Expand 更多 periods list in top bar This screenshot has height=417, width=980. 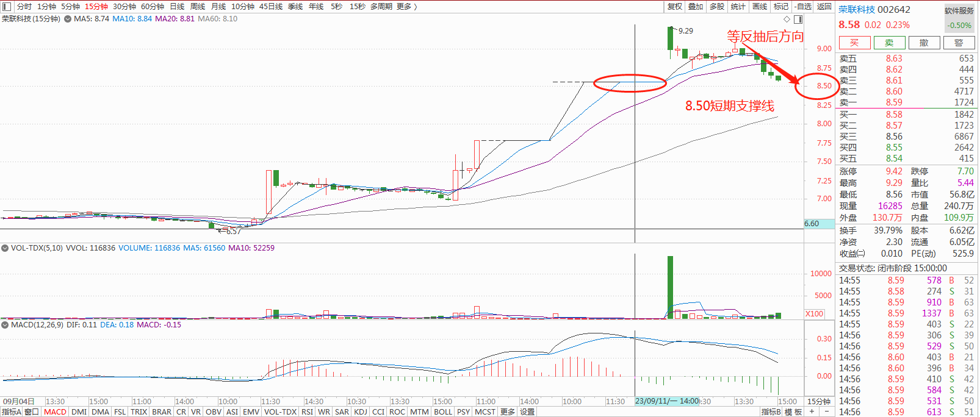coord(406,6)
